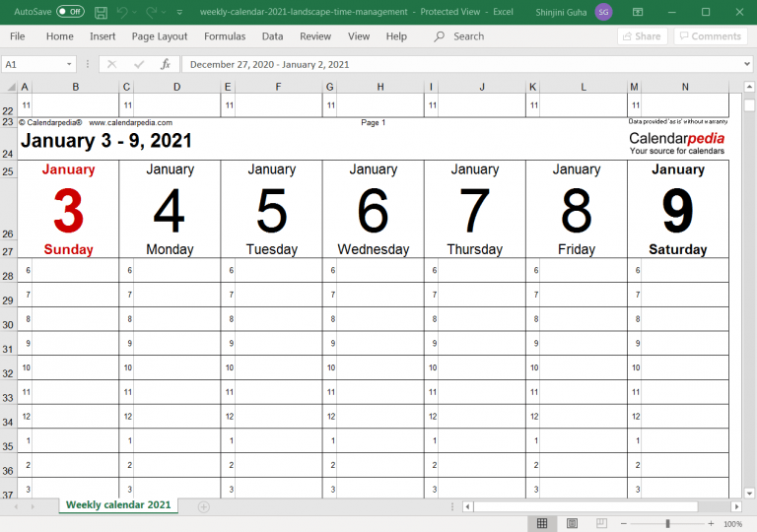Toggle the AutoSave switch
Viewport: 757px width, 532px height.
pyautogui.click(x=70, y=12)
